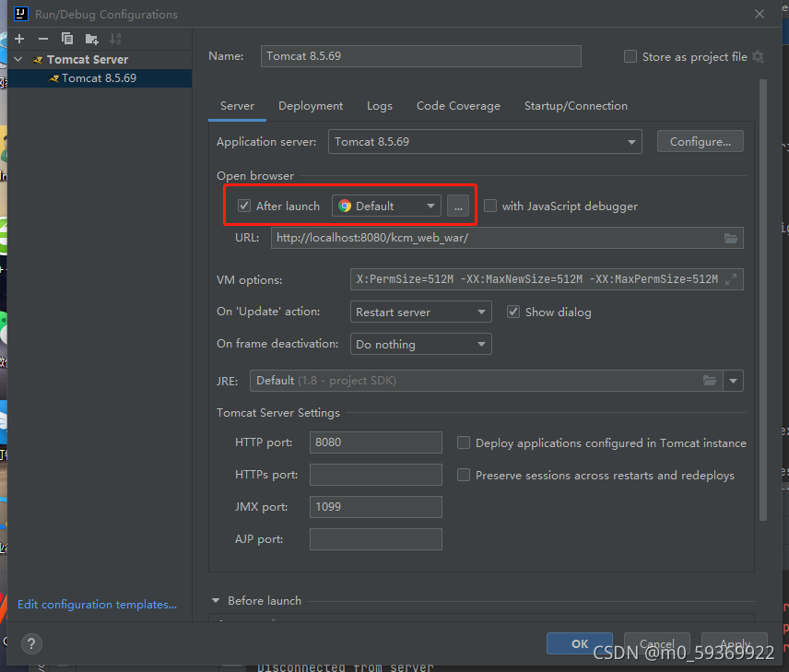Switch to the Code Coverage tab
The image size is (789, 672).
coord(458,106)
